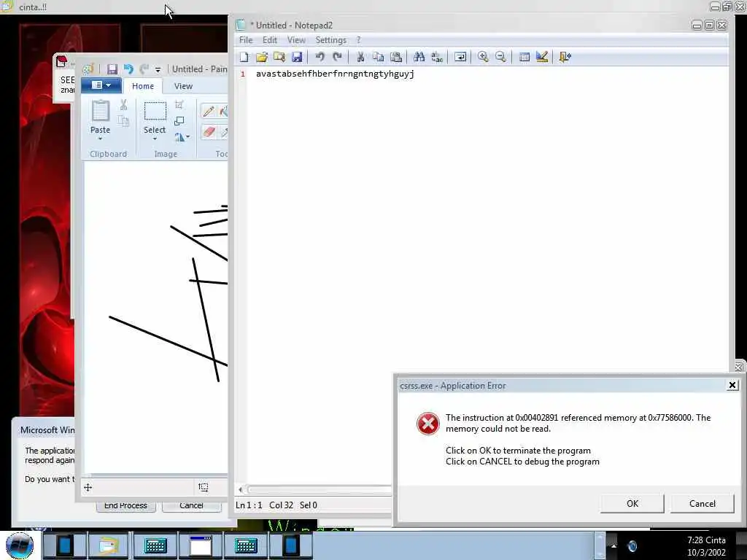Click the red notepad icon behind Paint window
Viewport: 747px width, 560px height.
[62, 61]
